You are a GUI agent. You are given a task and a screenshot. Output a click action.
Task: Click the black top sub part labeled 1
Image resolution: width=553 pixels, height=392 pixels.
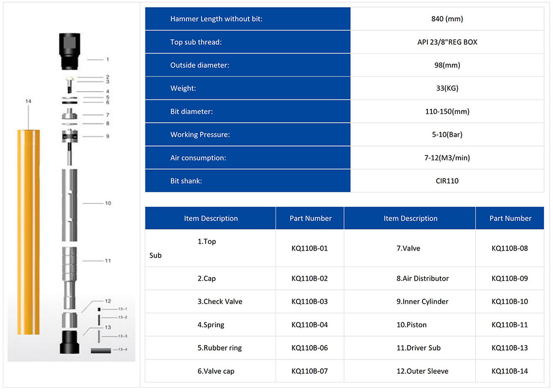(70, 50)
